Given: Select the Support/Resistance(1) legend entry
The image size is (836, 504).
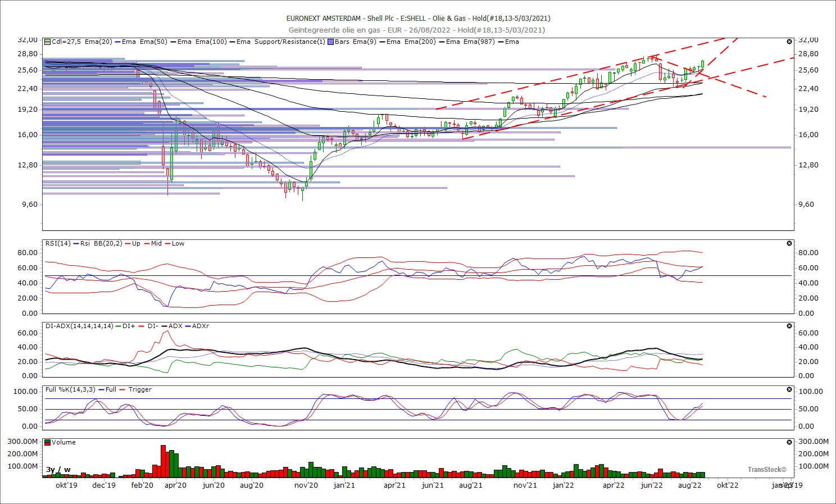Looking at the screenshot, I should point(289,42).
